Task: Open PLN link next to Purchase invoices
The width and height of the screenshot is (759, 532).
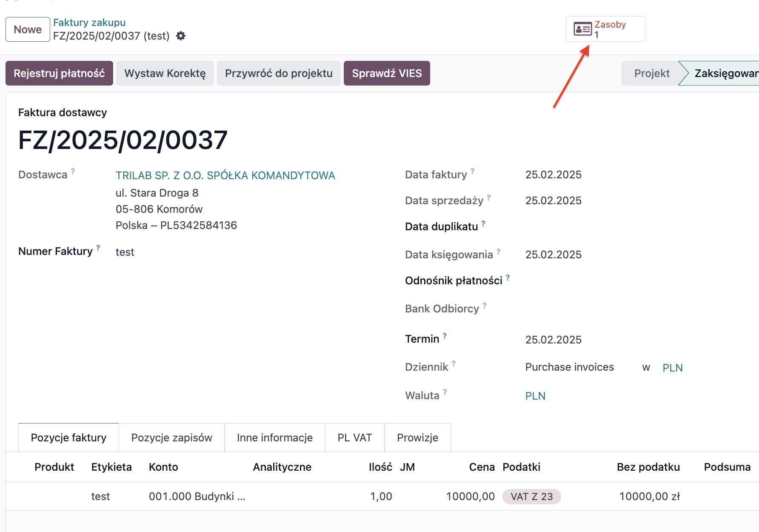Action: (673, 368)
